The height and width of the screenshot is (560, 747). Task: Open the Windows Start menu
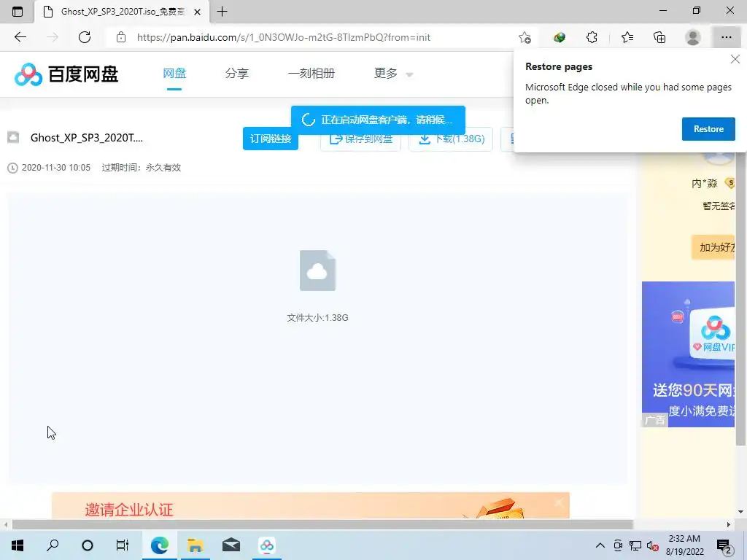[18, 545]
